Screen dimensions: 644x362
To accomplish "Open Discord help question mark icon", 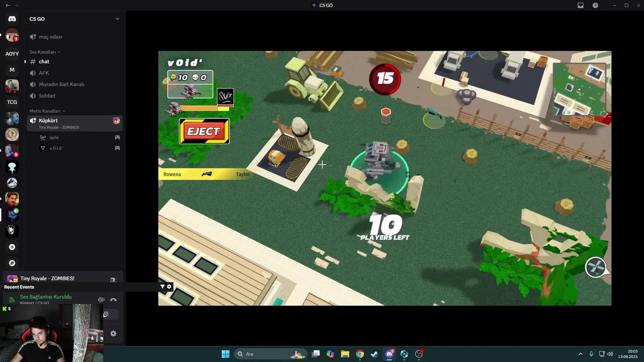I will (595, 6).
